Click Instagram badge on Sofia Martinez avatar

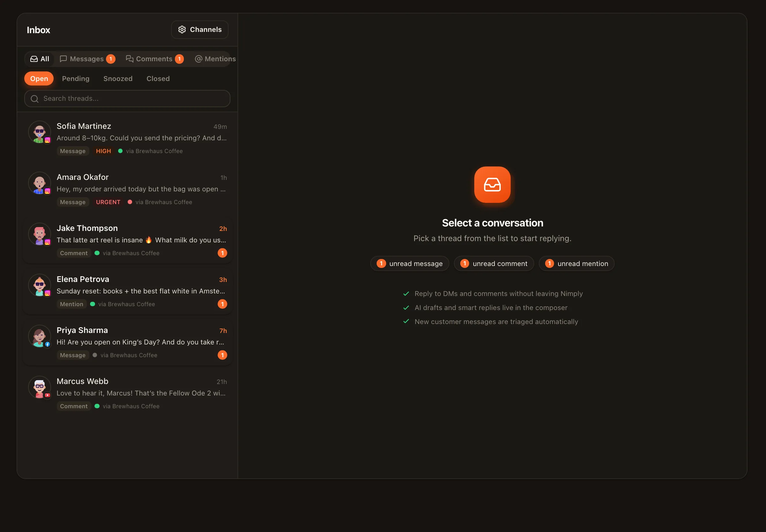tap(48, 140)
